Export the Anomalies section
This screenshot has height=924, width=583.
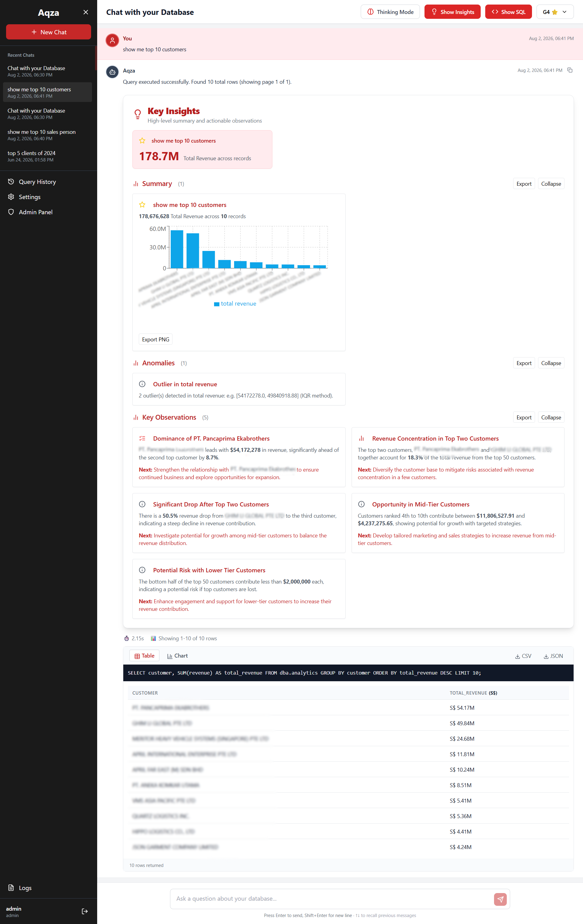[524, 363]
